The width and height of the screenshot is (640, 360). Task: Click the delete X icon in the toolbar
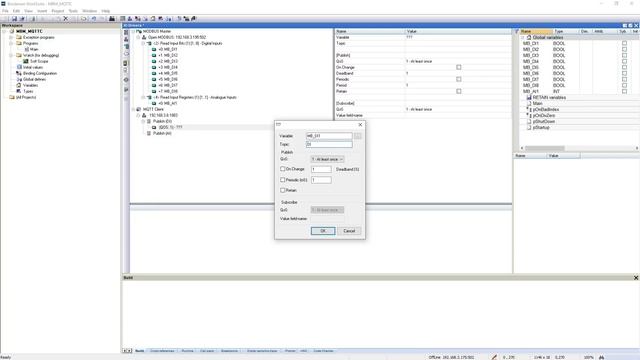[x=65, y=18]
